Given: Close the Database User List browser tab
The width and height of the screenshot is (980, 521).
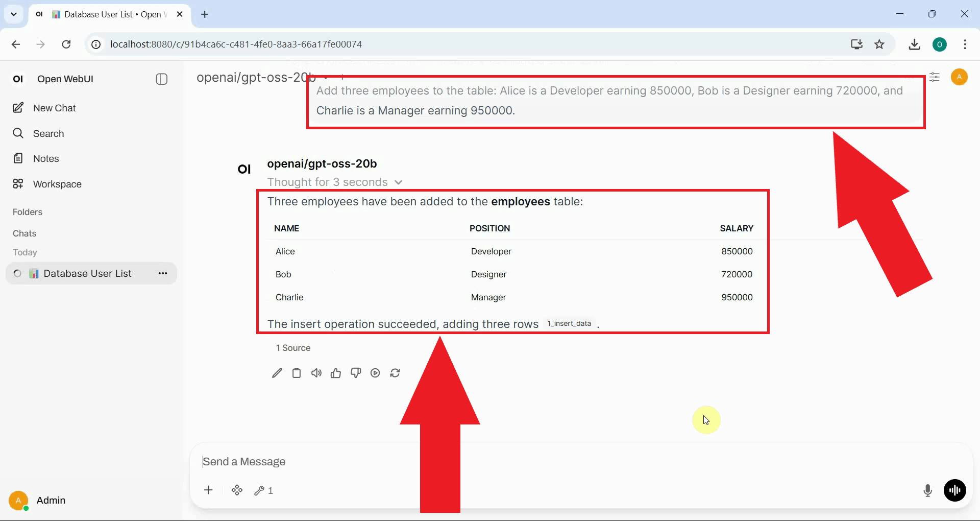Looking at the screenshot, I should click(180, 14).
